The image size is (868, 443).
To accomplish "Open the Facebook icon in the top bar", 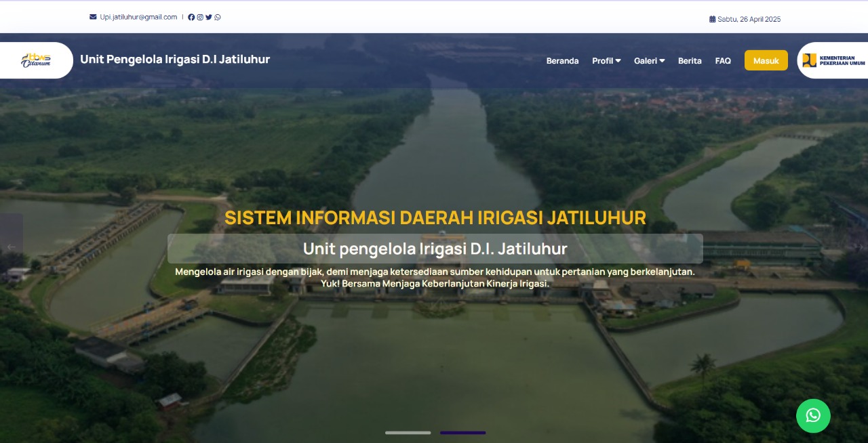I will coord(191,17).
